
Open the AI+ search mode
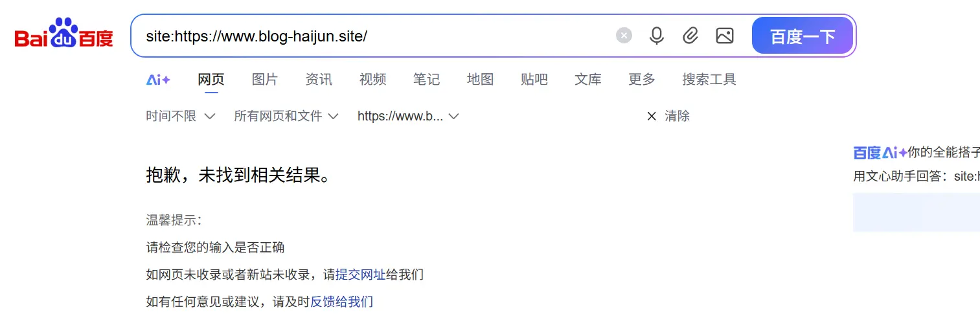click(x=158, y=80)
